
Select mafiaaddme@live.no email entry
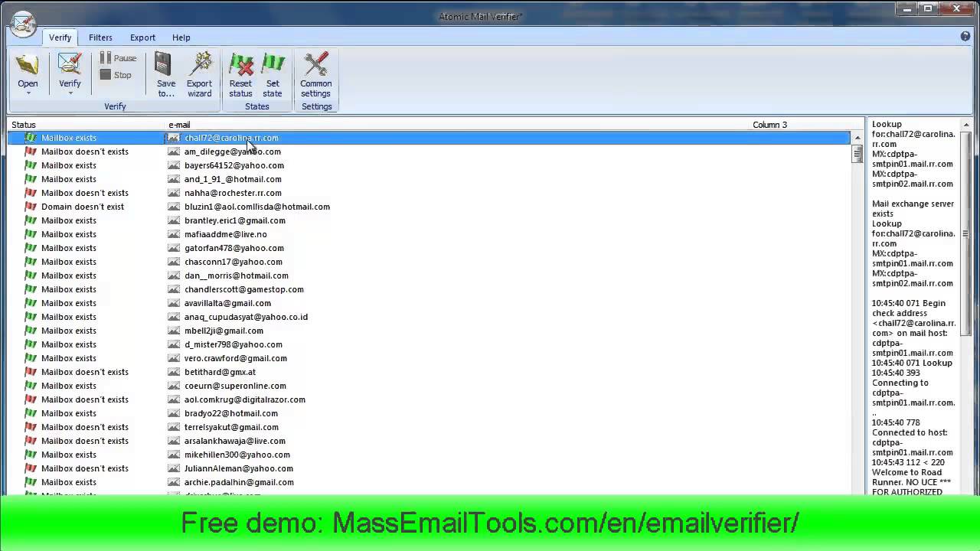click(x=225, y=234)
